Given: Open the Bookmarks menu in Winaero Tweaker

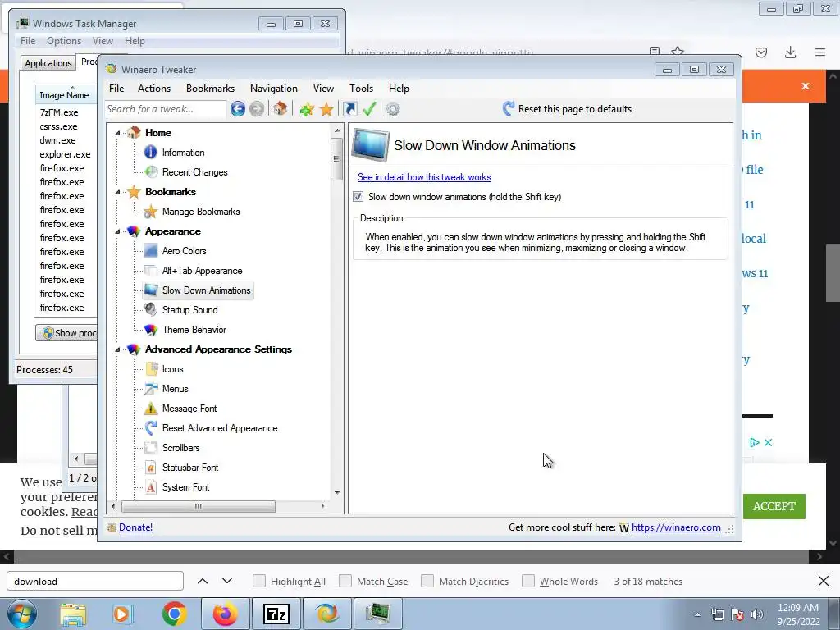Looking at the screenshot, I should click(210, 89).
